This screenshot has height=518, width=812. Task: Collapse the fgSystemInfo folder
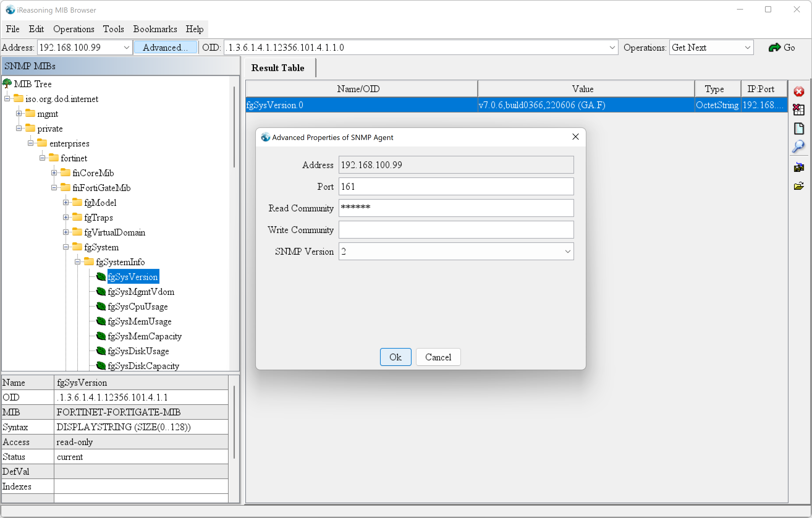coord(78,262)
